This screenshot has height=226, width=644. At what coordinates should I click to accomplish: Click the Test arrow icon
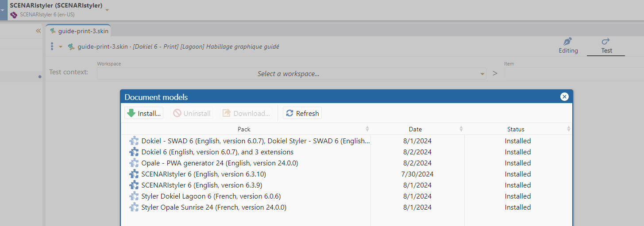(606, 42)
